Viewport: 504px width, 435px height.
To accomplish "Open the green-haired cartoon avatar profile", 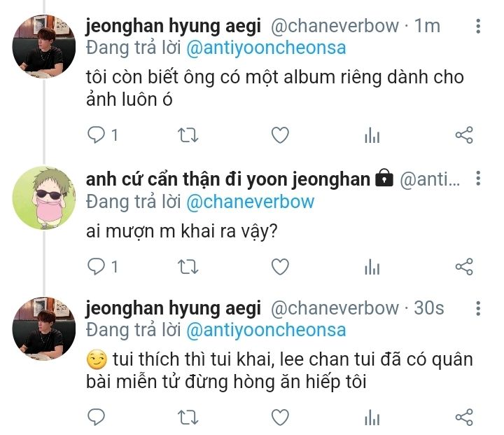I will pyautogui.click(x=44, y=198).
